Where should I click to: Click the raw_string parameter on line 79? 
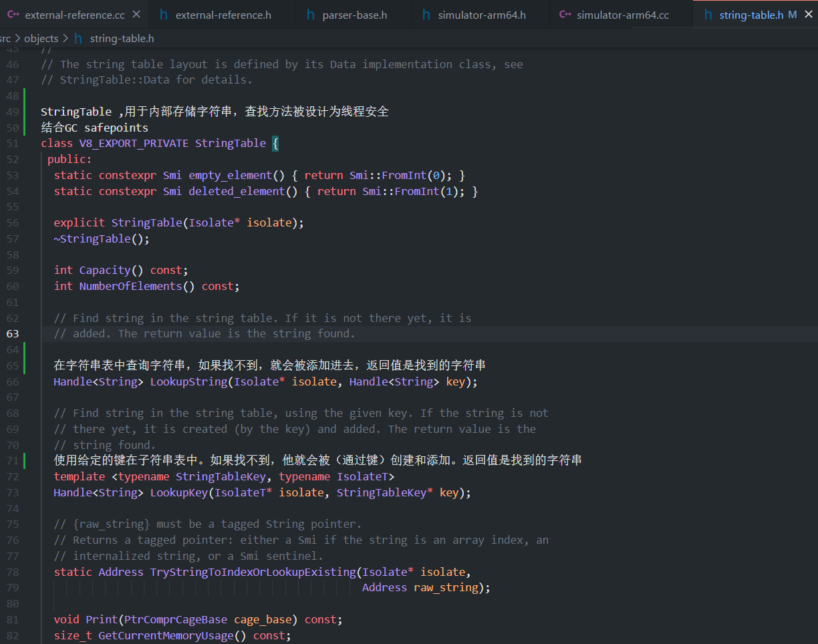[446, 587]
